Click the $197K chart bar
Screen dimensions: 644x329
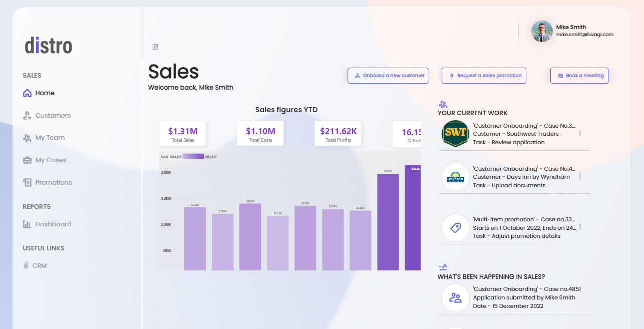click(388, 222)
